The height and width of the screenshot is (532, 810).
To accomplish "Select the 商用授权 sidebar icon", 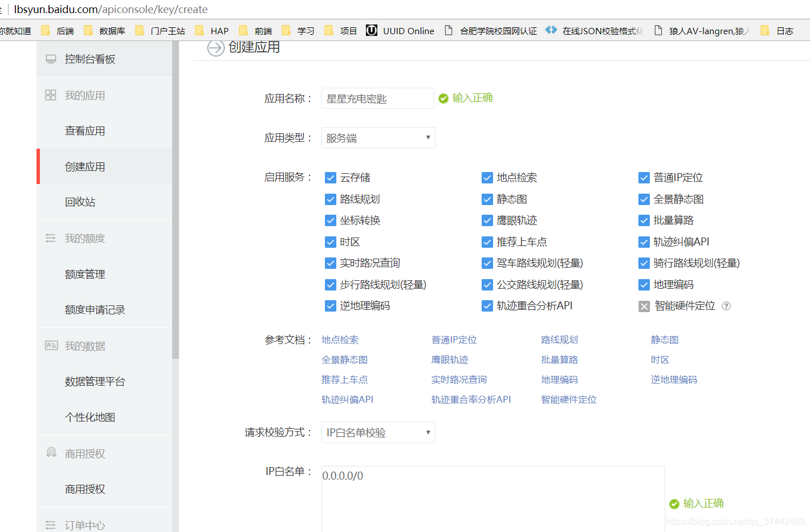I will [52, 453].
